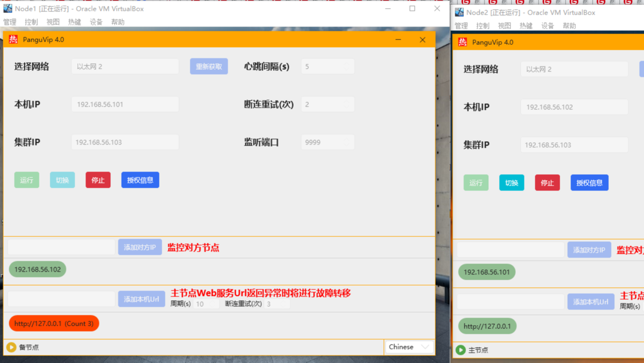
Task: Click the 监听端口 port input field
Action: click(327, 142)
